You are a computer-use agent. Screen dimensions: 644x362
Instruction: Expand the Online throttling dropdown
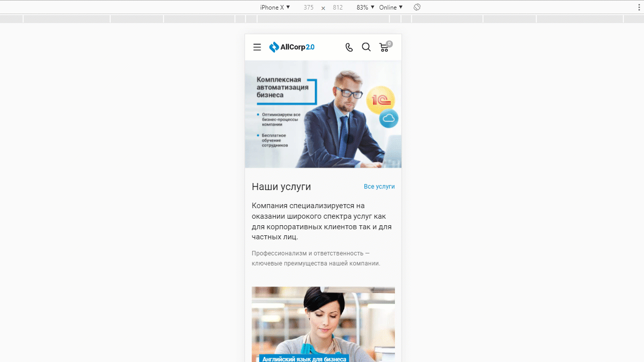coord(390,7)
